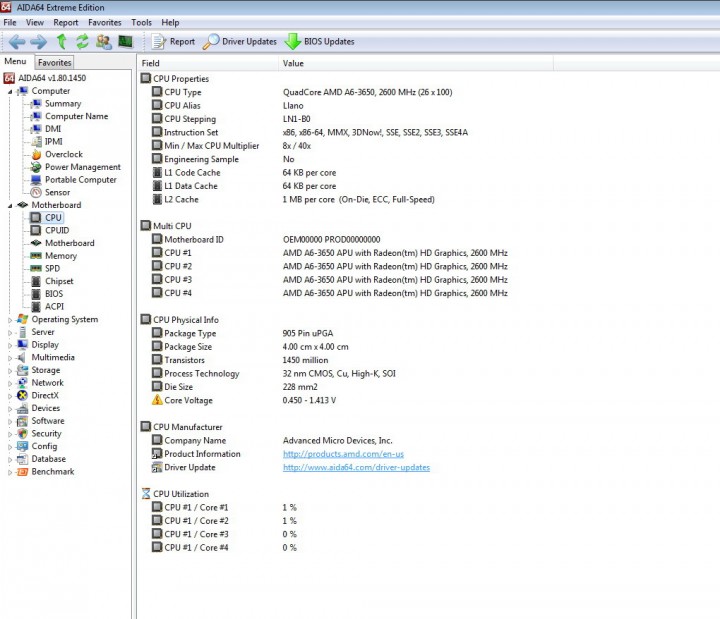720x619 pixels.
Task: Select the IPMI item icon
Action: tap(36, 142)
